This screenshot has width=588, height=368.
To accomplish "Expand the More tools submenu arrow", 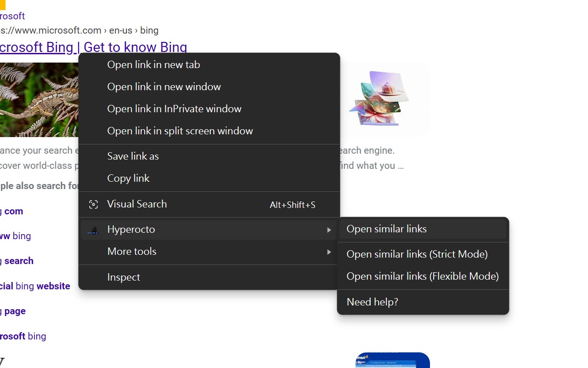I will coord(329,252).
